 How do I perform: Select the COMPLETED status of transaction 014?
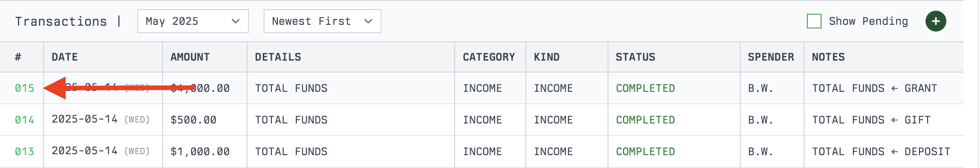pos(646,120)
